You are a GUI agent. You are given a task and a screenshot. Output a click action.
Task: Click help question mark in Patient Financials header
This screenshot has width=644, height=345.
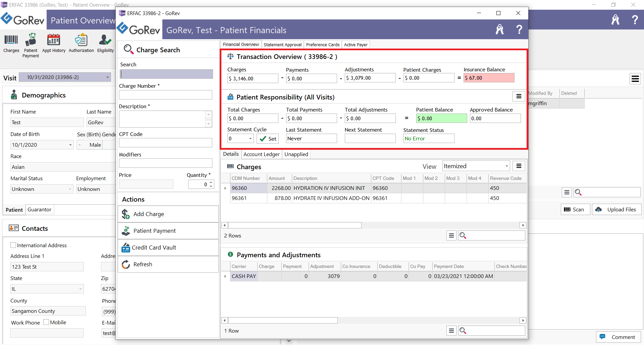519,30
